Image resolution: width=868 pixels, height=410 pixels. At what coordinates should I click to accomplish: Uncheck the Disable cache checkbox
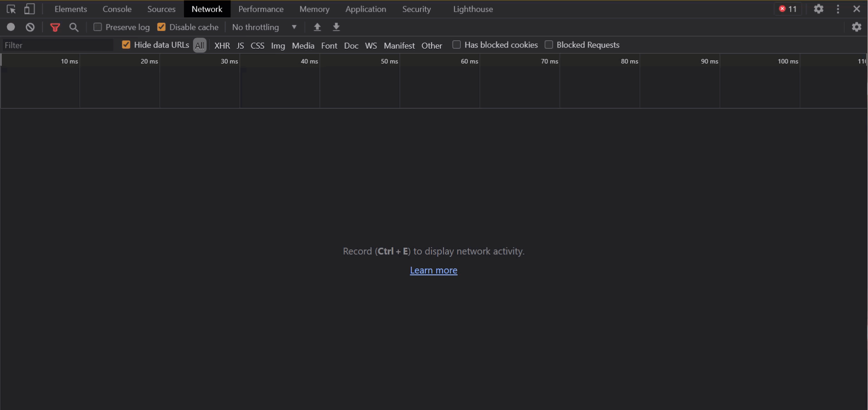coord(161,27)
